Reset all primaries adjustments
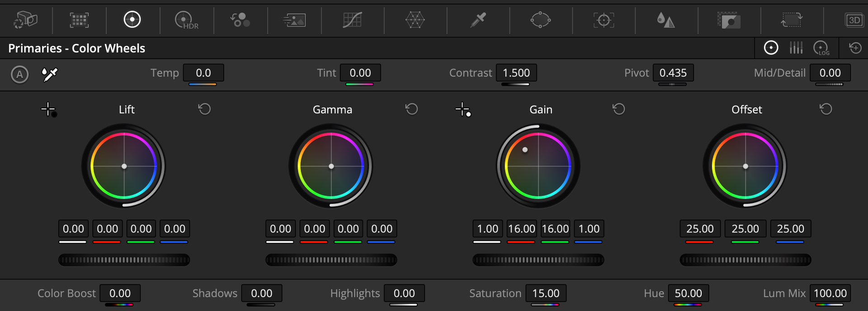This screenshot has width=868, height=311. [855, 47]
